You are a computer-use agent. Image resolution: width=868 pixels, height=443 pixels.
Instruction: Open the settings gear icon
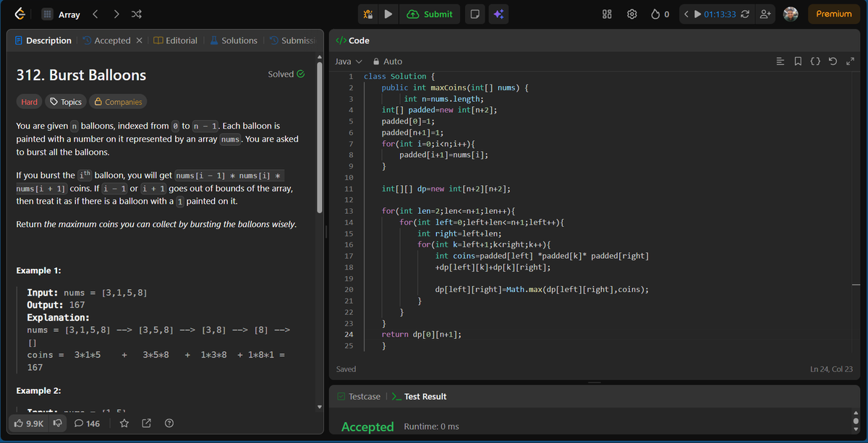(631, 14)
